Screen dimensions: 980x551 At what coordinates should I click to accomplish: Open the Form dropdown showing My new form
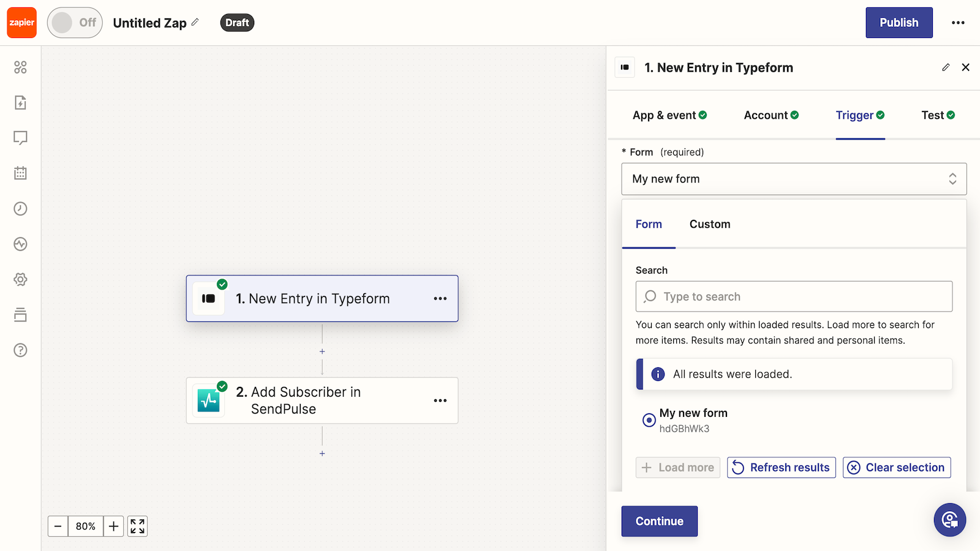coord(793,179)
